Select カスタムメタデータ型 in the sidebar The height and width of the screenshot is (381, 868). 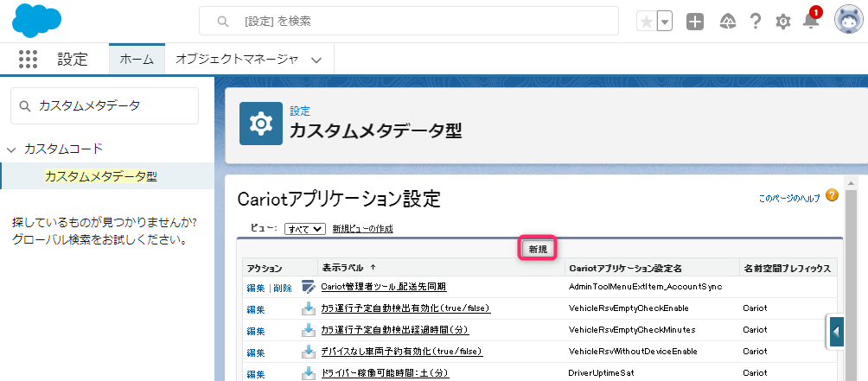tap(101, 176)
